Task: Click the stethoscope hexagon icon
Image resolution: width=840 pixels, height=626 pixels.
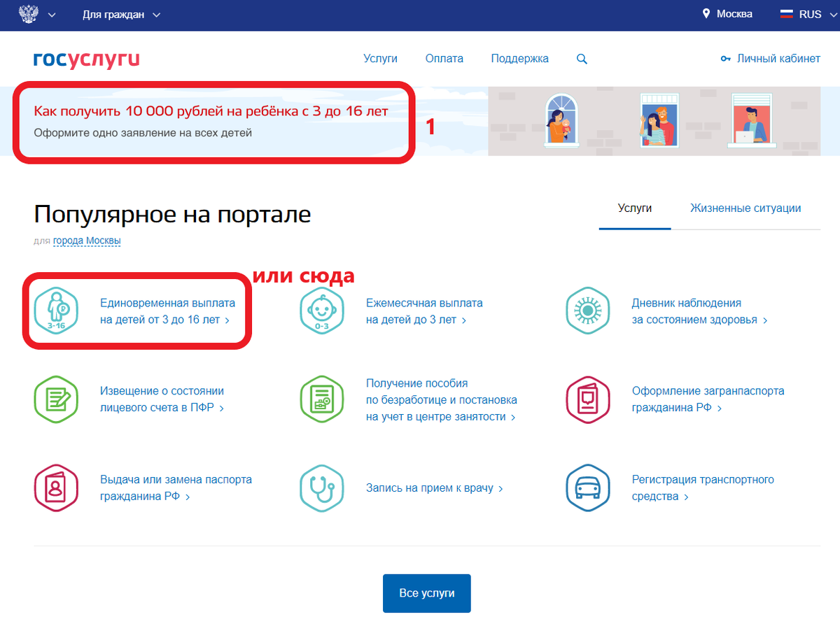Action: [322, 488]
